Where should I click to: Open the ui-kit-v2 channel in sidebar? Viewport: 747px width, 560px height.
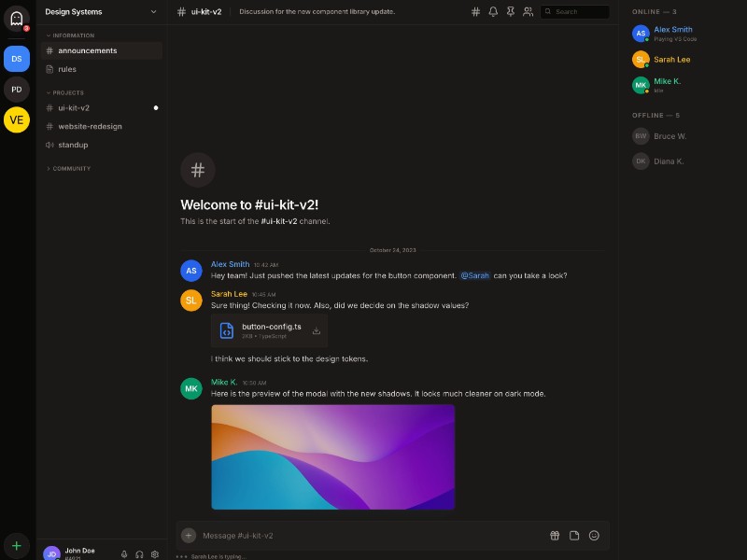[x=102, y=108]
